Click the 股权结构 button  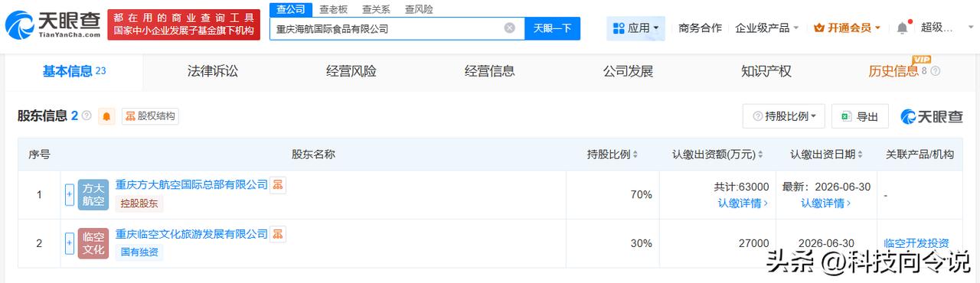(x=150, y=116)
